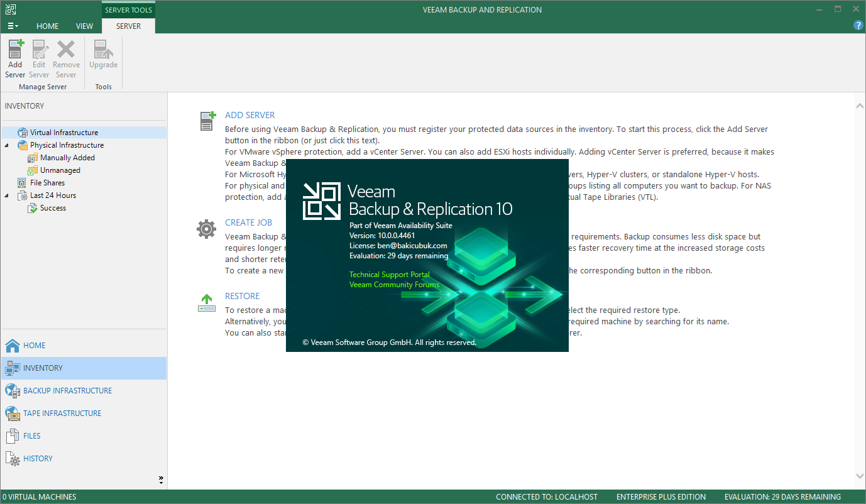Open the FILES navigation view

tap(84, 436)
